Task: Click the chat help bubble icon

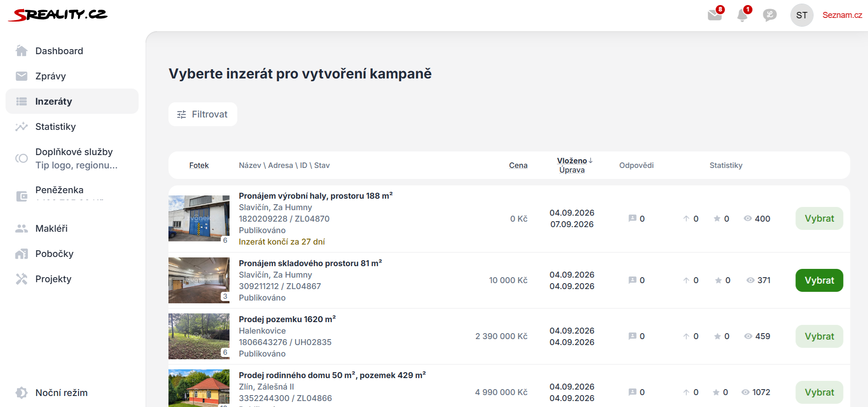Action: [770, 15]
